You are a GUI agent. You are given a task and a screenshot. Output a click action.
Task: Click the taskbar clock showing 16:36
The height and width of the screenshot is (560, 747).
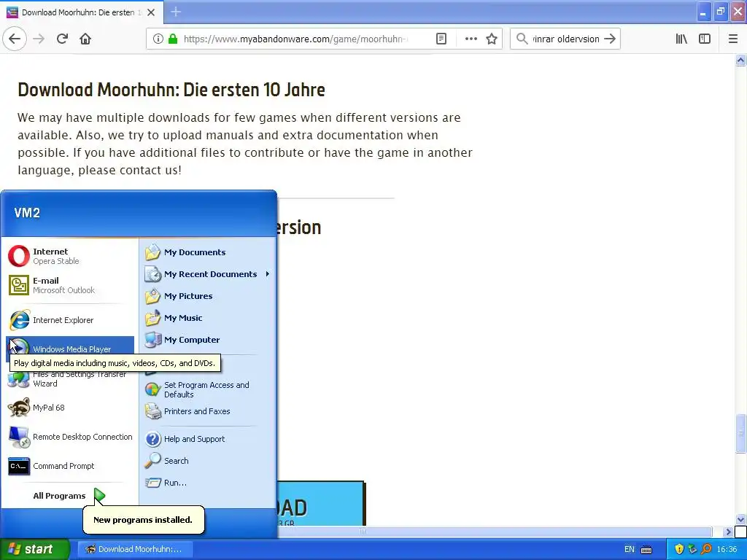pos(727,549)
